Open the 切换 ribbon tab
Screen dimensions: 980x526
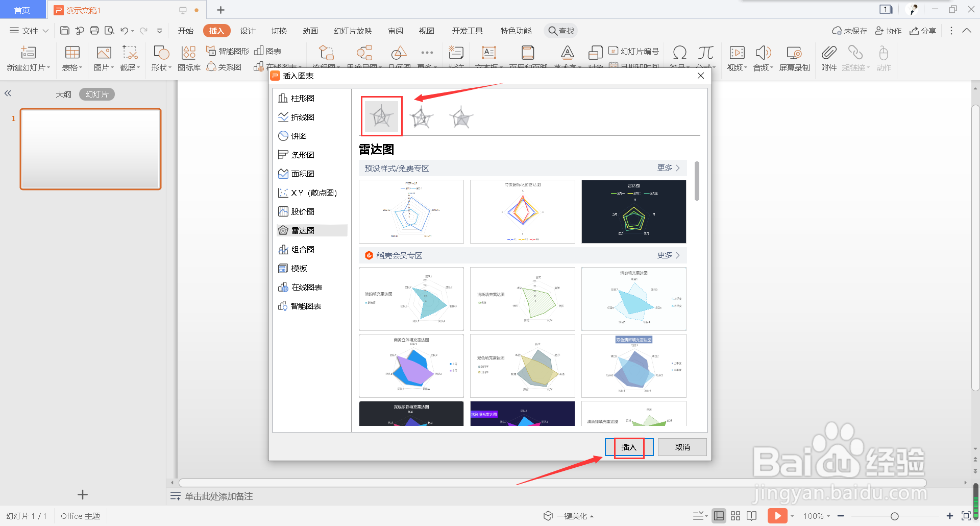[279, 31]
